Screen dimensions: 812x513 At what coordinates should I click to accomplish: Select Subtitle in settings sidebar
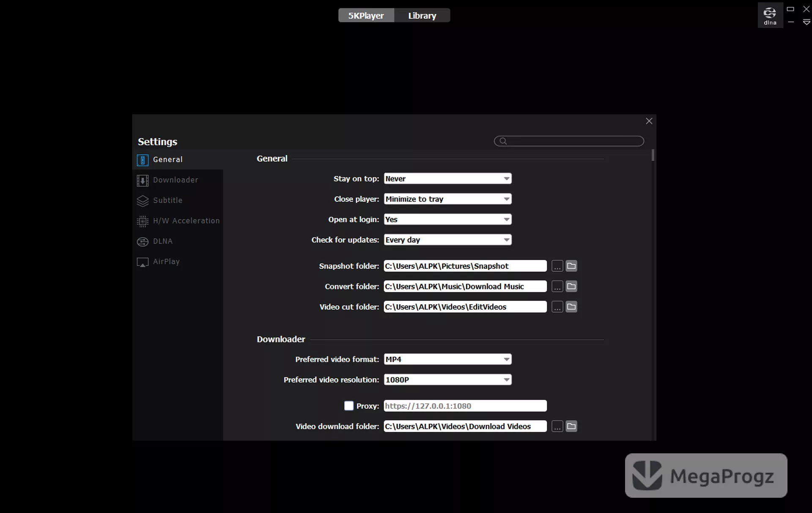[178, 200]
